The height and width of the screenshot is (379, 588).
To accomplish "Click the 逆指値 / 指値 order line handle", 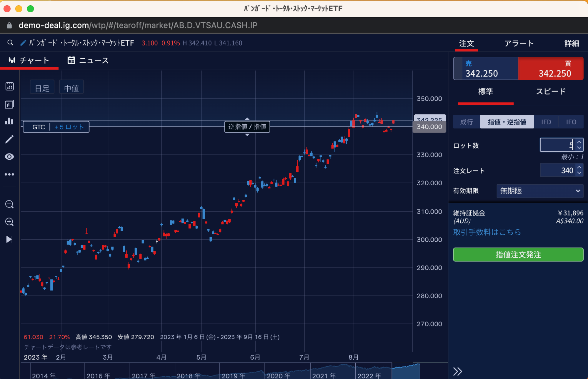I will tap(247, 127).
